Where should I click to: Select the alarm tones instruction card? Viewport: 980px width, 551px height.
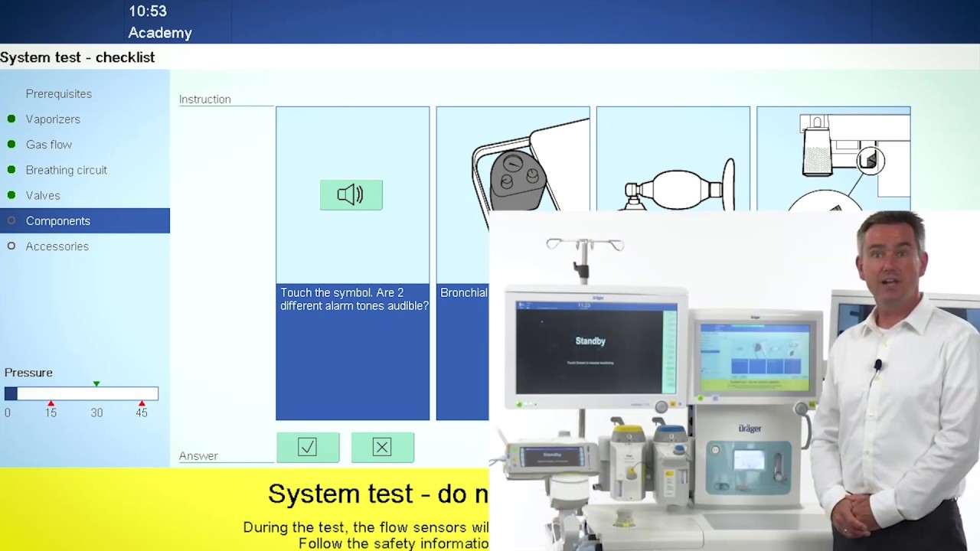pyautogui.click(x=353, y=263)
